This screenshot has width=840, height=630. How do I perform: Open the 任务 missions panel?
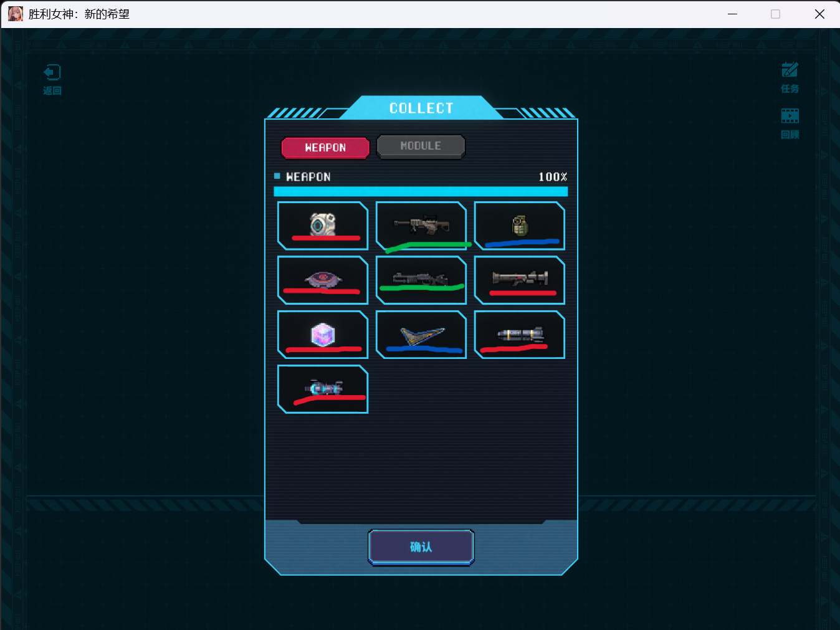(790, 78)
